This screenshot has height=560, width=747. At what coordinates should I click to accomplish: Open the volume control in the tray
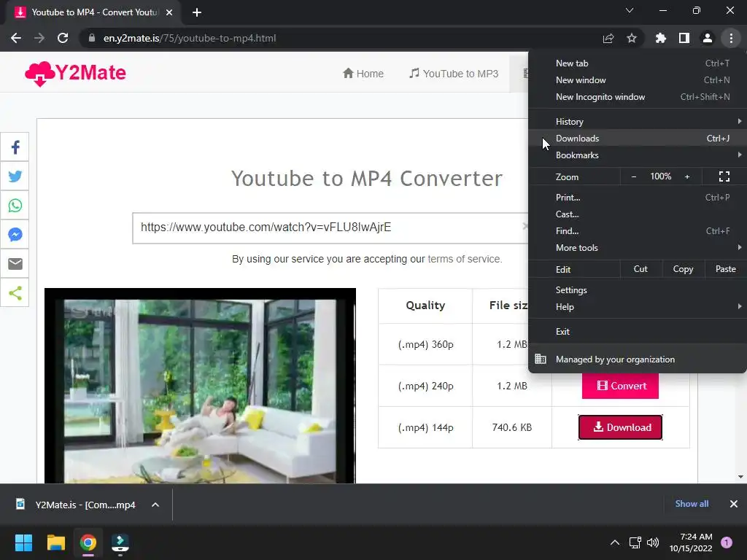(653, 542)
